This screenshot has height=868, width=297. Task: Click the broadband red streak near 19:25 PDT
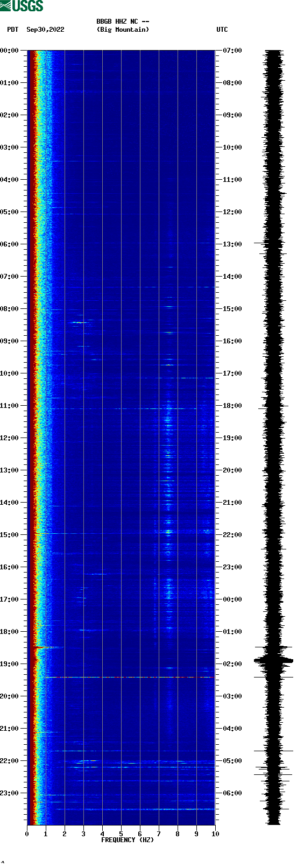click(130, 677)
